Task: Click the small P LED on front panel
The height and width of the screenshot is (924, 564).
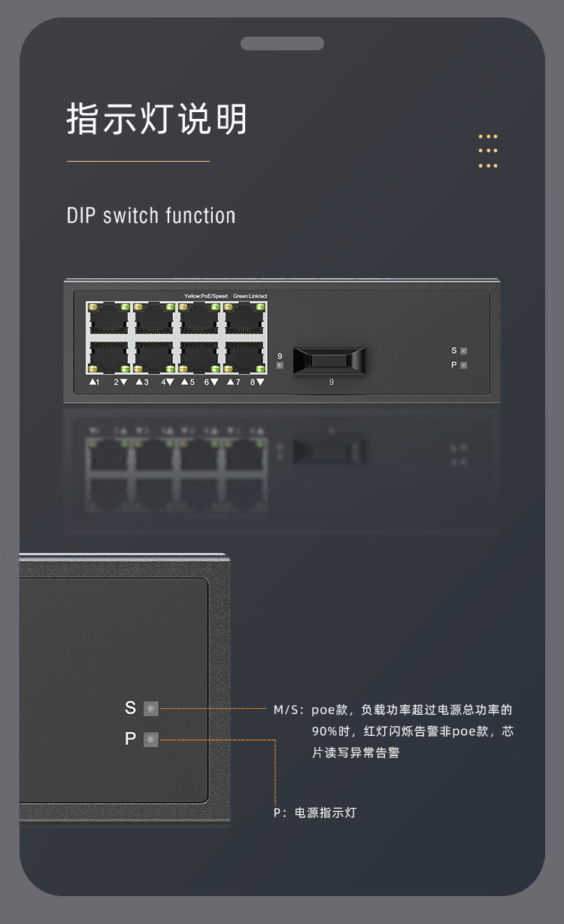Action: point(463,365)
